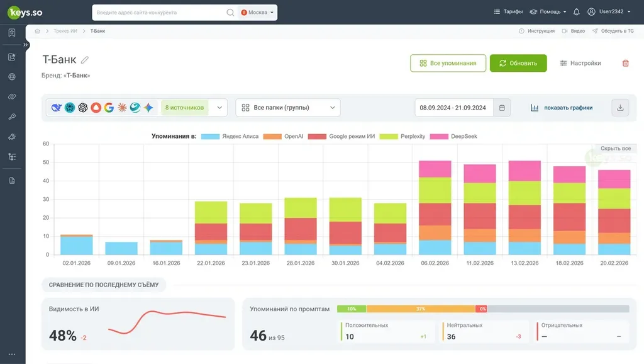Open the AI tracker sidebar icon
644x364 pixels.
[x=12, y=137]
